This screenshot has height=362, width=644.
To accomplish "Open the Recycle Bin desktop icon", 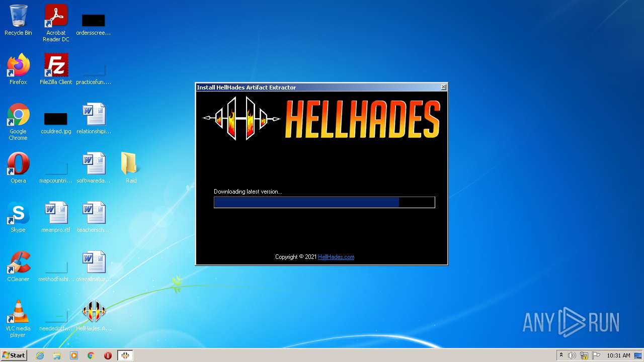I will click(18, 20).
